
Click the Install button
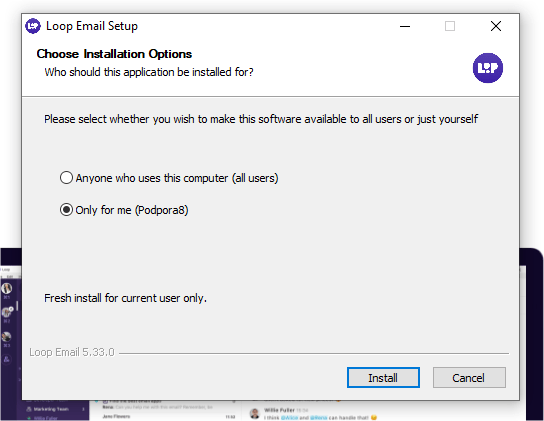(383, 377)
